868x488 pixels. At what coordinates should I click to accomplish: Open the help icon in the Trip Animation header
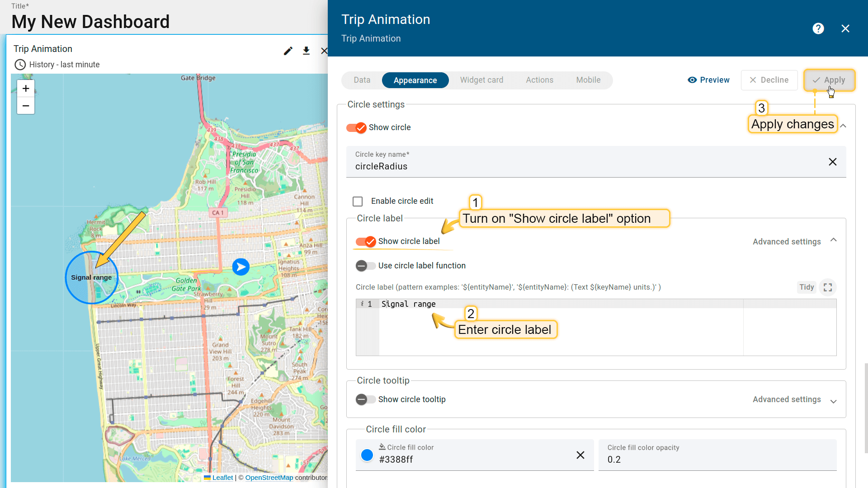point(818,28)
